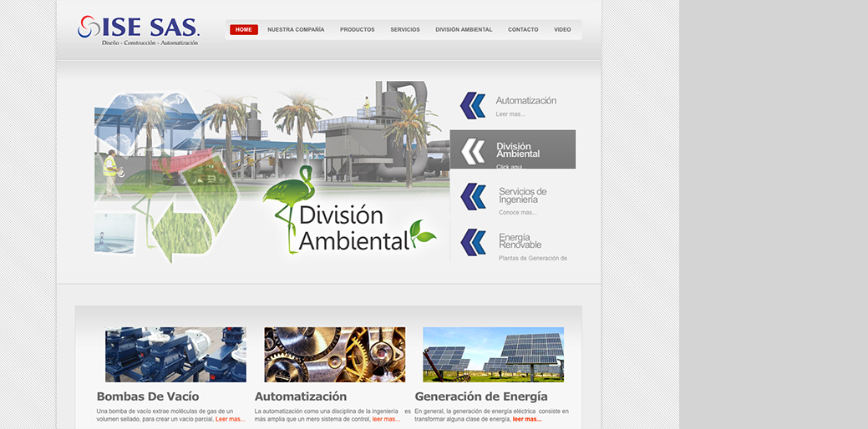Click the solar panels thumbnail image
The height and width of the screenshot is (429, 868).
point(493,355)
